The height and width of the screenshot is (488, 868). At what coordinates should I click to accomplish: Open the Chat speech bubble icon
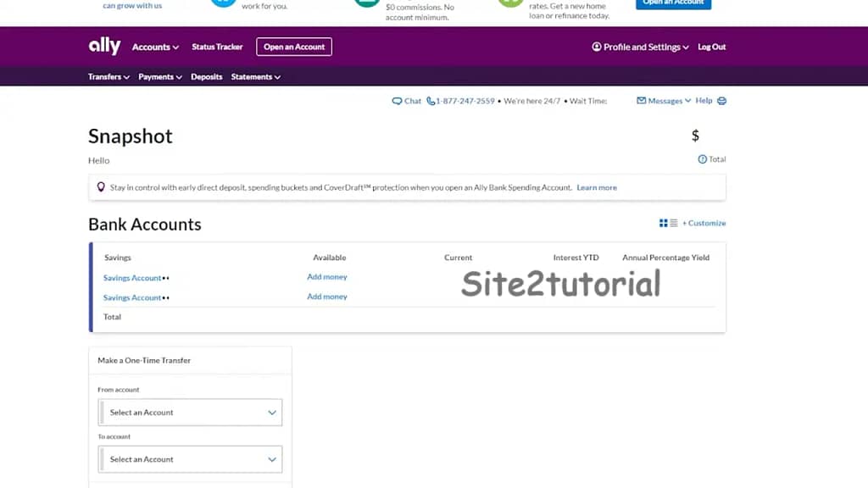(397, 101)
